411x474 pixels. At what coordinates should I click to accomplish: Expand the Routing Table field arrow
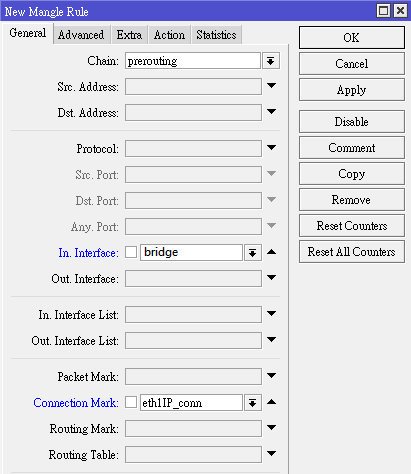point(271,454)
